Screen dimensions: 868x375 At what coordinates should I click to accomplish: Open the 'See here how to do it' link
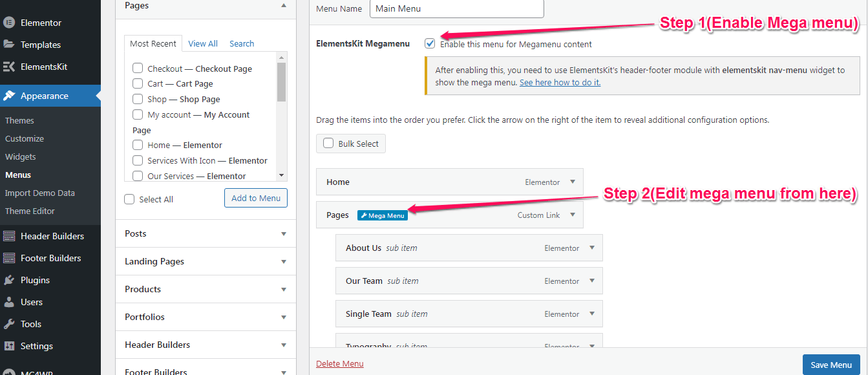pyautogui.click(x=560, y=82)
